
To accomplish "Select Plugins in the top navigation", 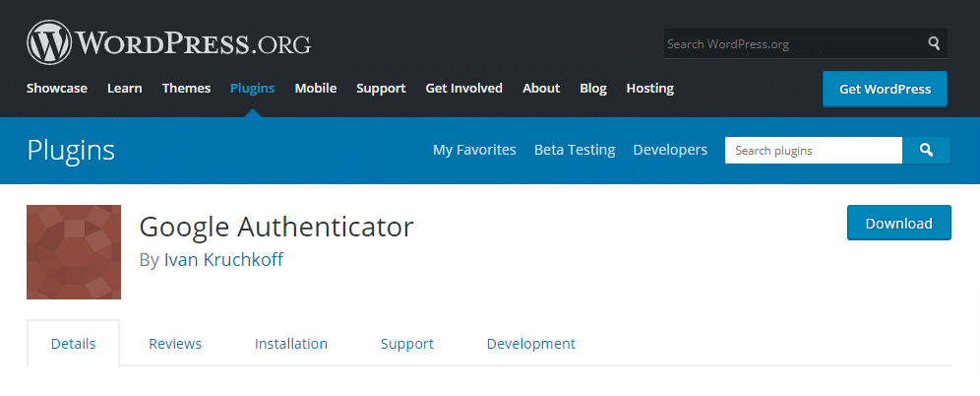I will [x=253, y=89].
